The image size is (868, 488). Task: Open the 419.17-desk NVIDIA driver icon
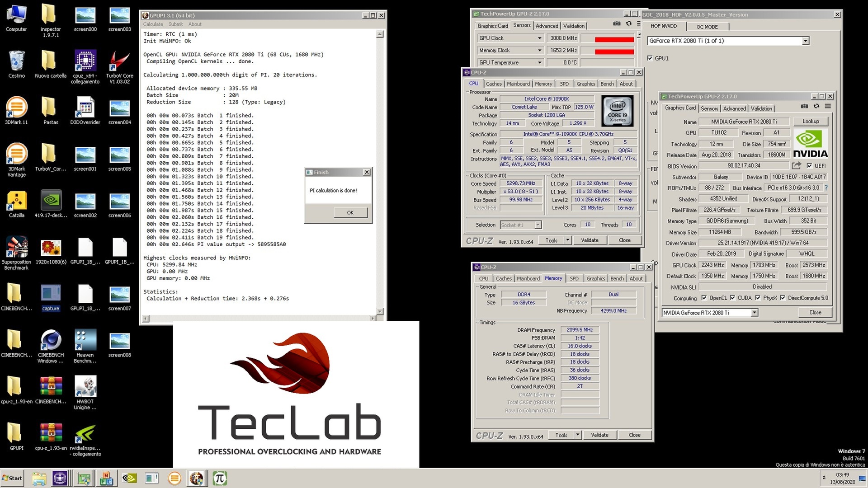tap(51, 204)
